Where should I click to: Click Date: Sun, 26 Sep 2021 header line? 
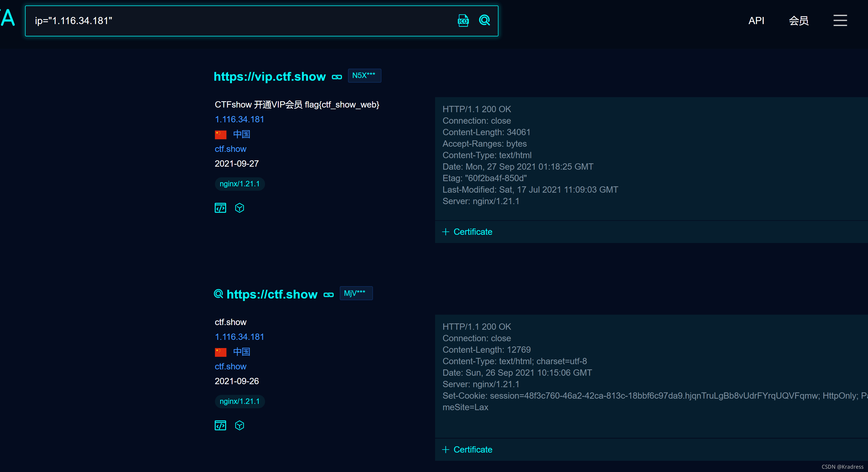[x=517, y=373]
